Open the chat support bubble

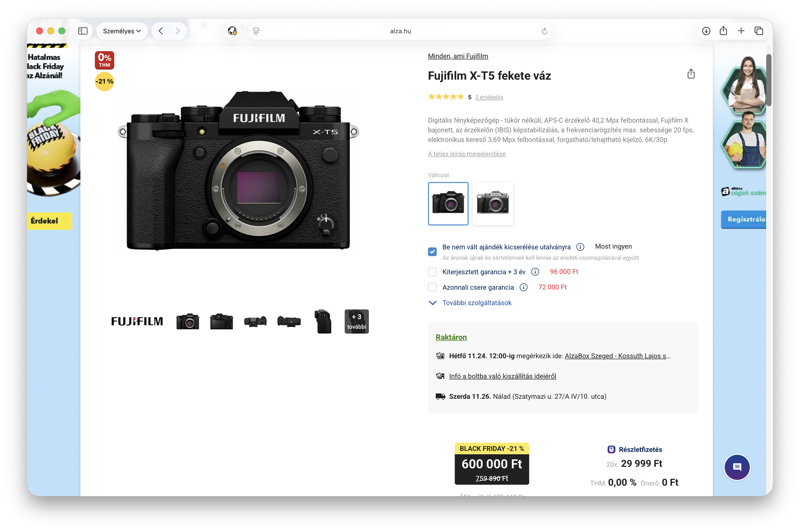pyautogui.click(x=737, y=467)
